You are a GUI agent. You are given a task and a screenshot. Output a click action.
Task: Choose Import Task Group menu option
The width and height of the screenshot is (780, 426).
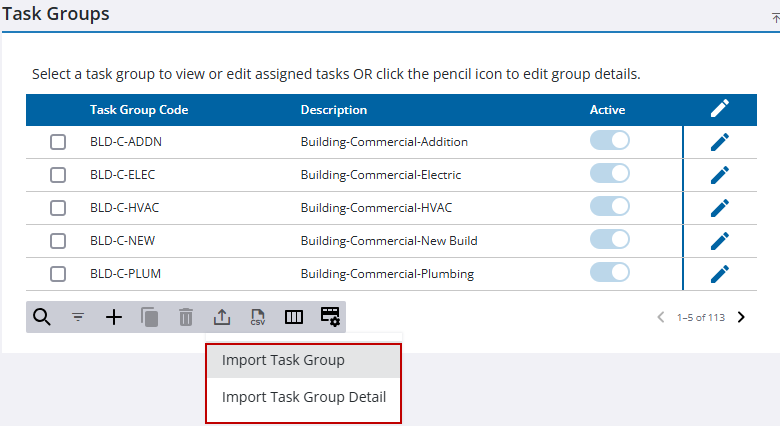click(x=283, y=361)
